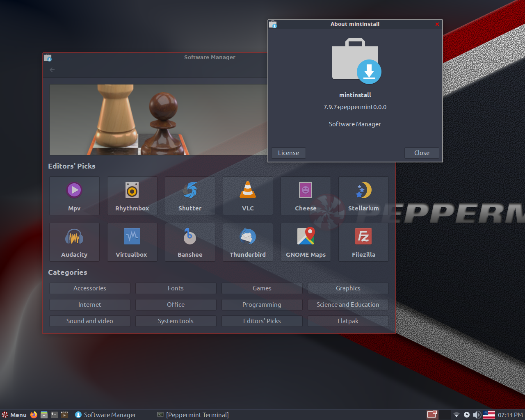Open the Rhythmbox app tile

coord(132,196)
